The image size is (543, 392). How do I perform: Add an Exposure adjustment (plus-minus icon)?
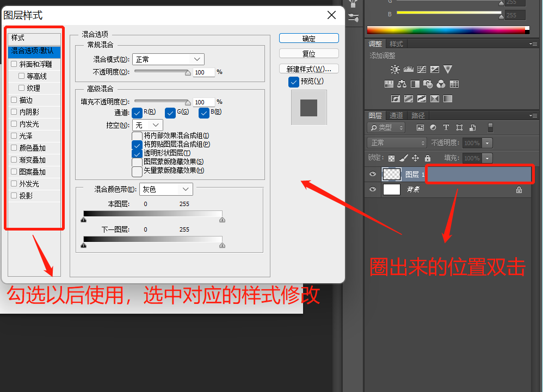pos(435,69)
